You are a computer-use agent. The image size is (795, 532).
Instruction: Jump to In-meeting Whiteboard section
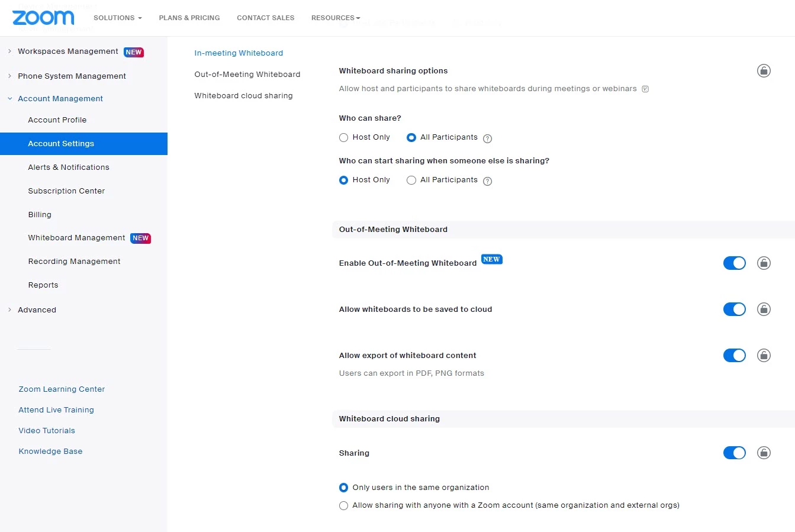click(x=239, y=53)
